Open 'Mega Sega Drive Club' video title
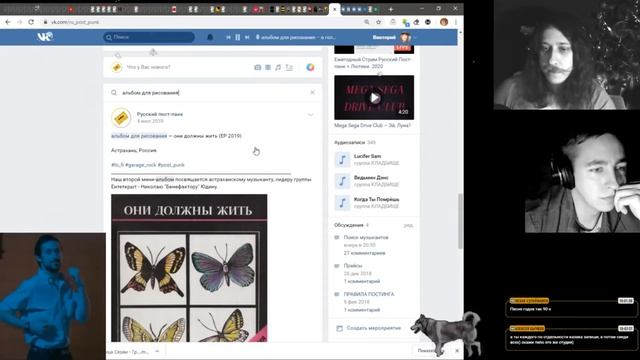 pyautogui.click(x=373, y=126)
